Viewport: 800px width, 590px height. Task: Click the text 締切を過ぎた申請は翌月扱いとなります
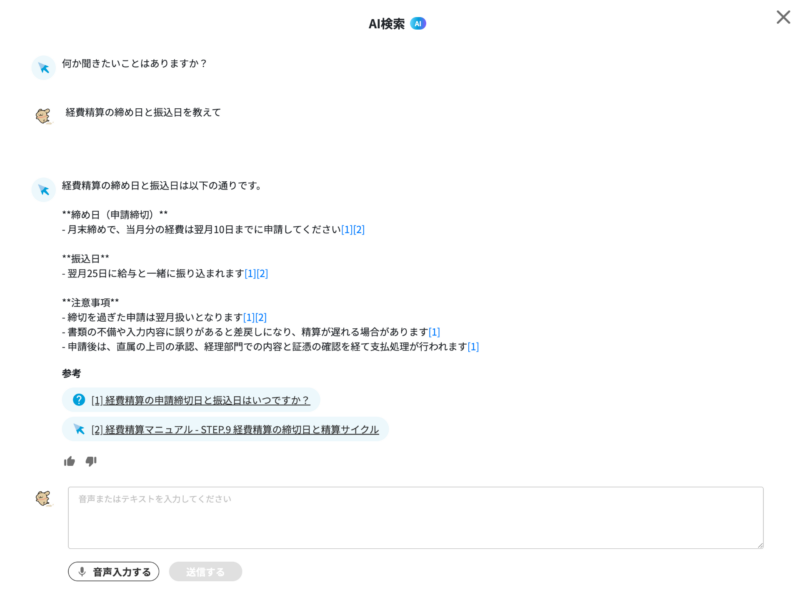click(155, 317)
